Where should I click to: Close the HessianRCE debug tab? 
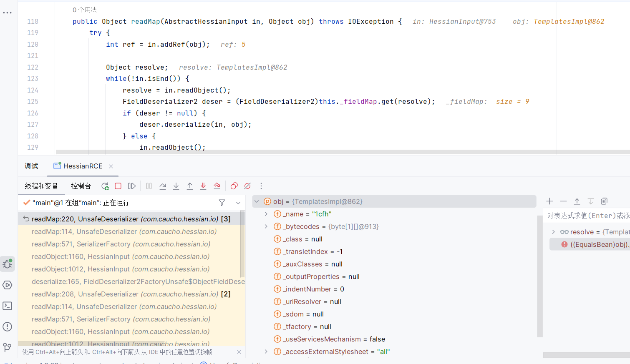point(111,166)
